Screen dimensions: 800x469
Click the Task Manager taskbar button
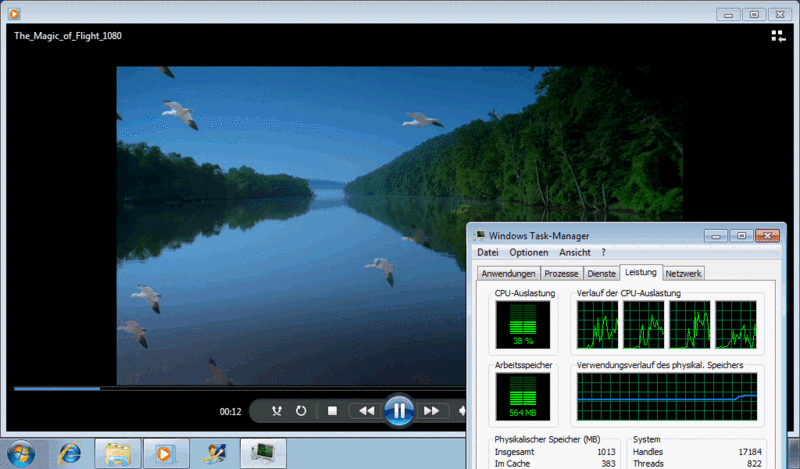pos(263,453)
